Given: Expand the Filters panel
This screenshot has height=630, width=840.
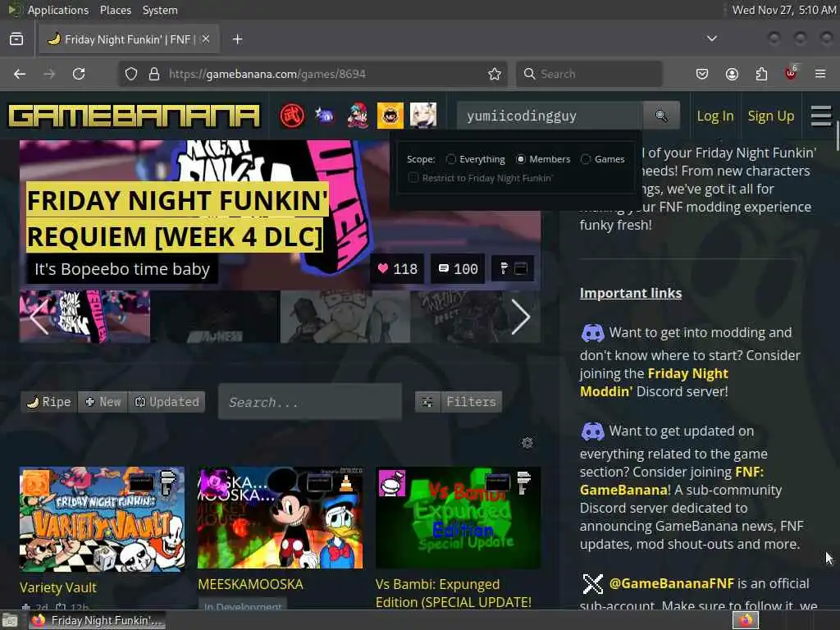Looking at the screenshot, I should [459, 402].
